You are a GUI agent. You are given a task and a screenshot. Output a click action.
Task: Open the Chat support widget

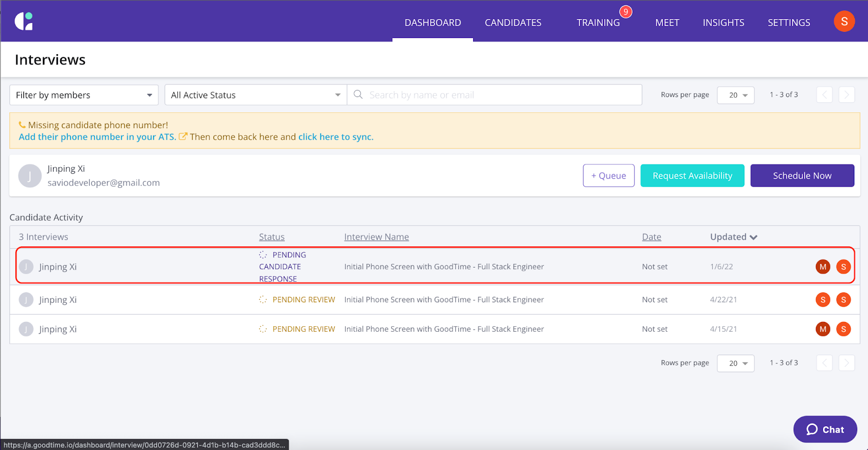point(825,429)
